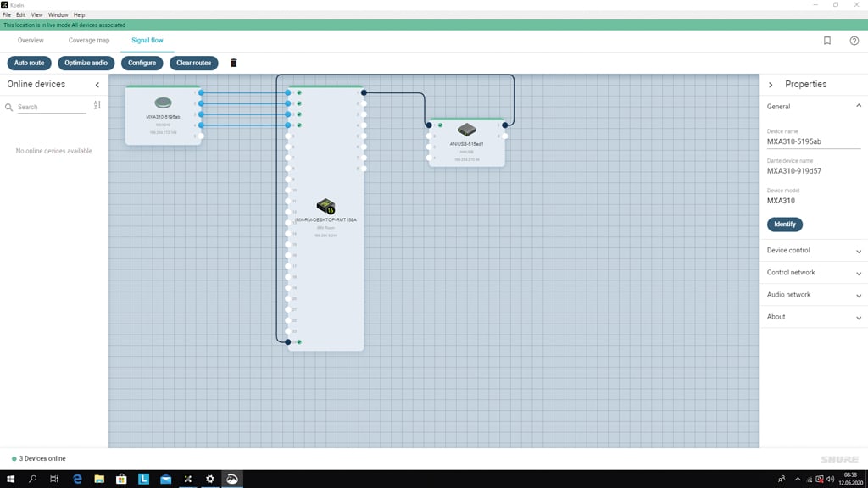This screenshot has width=868, height=488.
Task: Select the ANIUSB-515ad1 device icon
Action: pos(467,130)
